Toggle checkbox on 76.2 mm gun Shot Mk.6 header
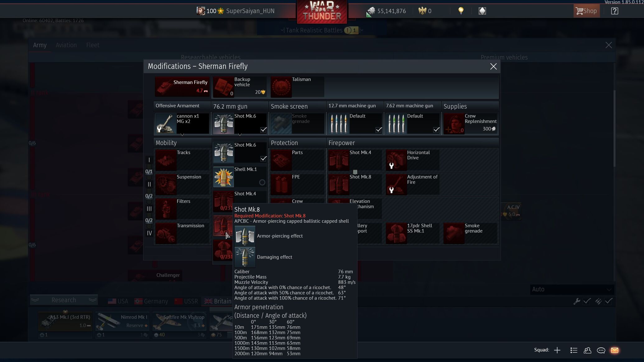The height and width of the screenshot is (362, 644). (x=263, y=130)
